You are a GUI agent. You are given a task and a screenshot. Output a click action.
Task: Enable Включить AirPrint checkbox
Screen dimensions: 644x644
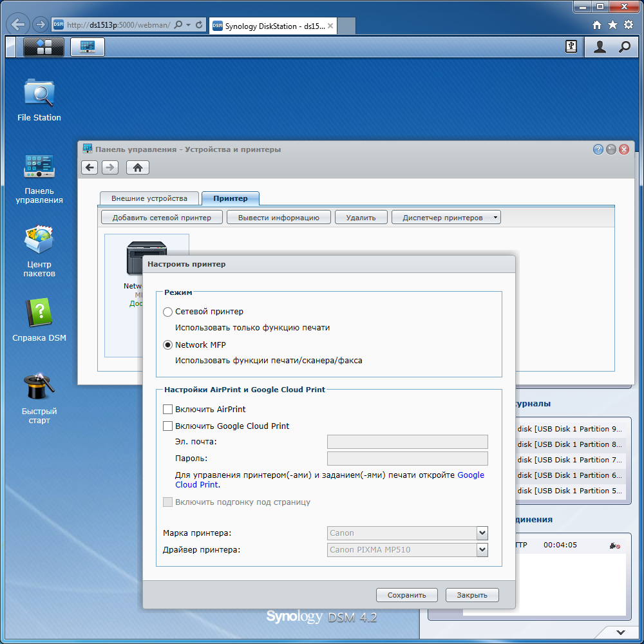pyautogui.click(x=167, y=409)
